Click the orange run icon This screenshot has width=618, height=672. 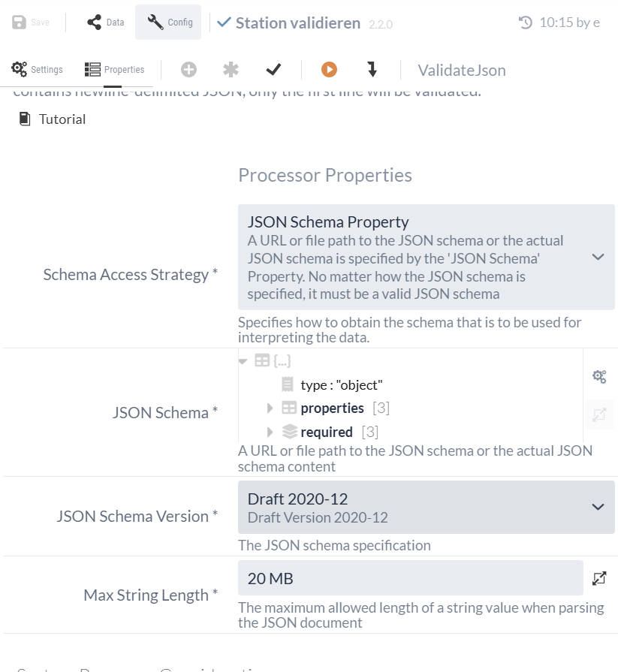pyautogui.click(x=329, y=68)
